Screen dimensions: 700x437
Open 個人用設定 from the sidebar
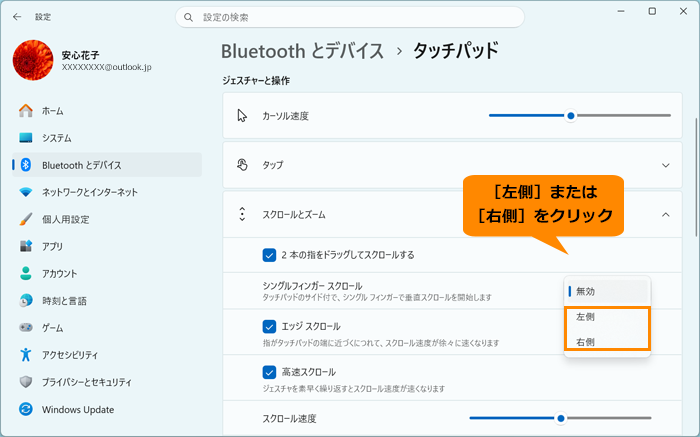pos(107,219)
